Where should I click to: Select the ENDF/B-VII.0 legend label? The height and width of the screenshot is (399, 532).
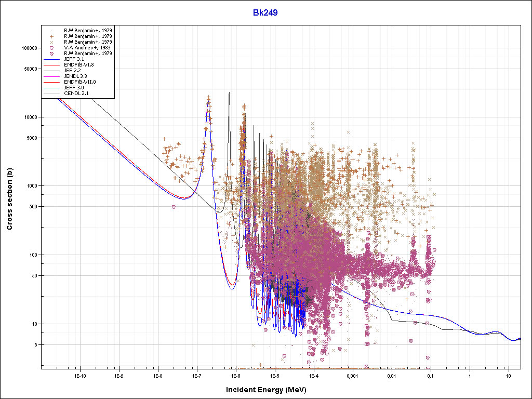pyautogui.click(x=79, y=82)
